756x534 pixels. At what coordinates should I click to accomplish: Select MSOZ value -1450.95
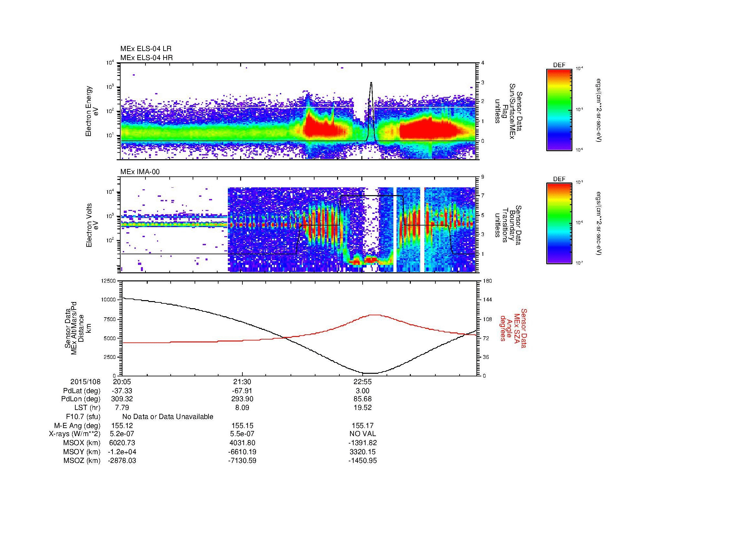point(363,461)
